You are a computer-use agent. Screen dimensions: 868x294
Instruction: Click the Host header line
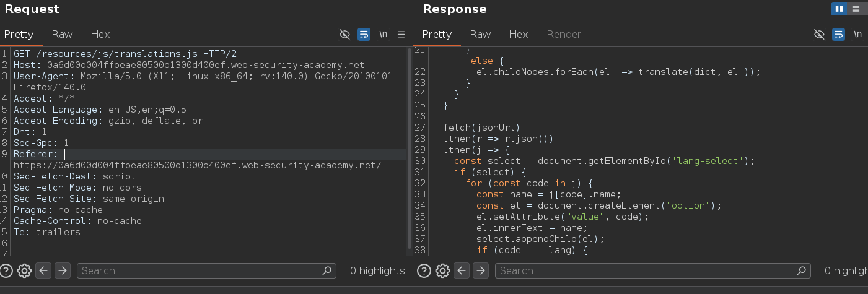(x=189, y=65)
